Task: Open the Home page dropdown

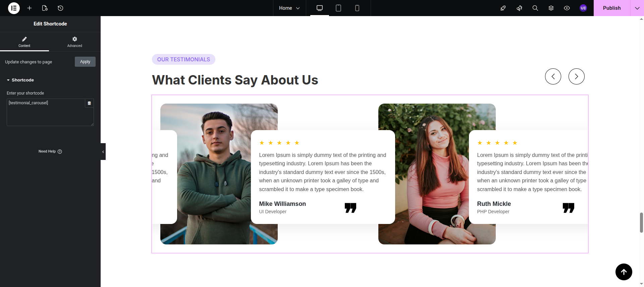Action: pos(289,8)
